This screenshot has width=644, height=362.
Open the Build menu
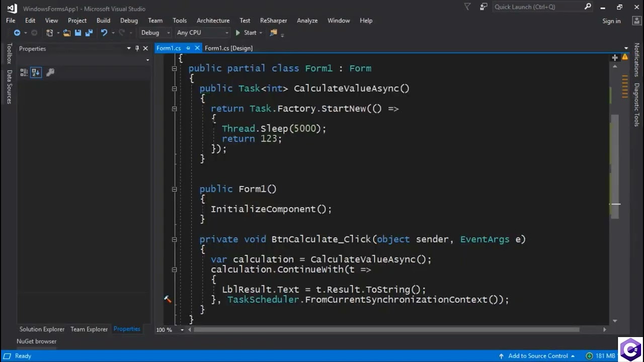coord(103,21)
